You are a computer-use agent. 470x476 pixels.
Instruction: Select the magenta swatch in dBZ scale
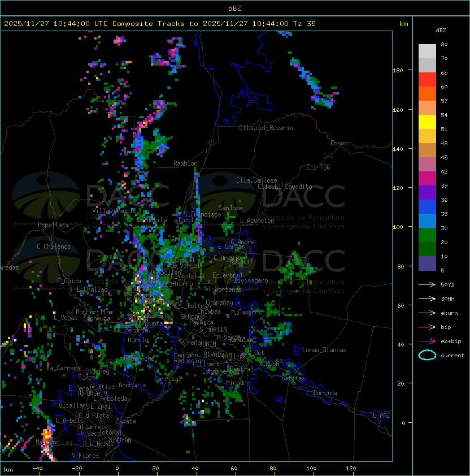427,178
